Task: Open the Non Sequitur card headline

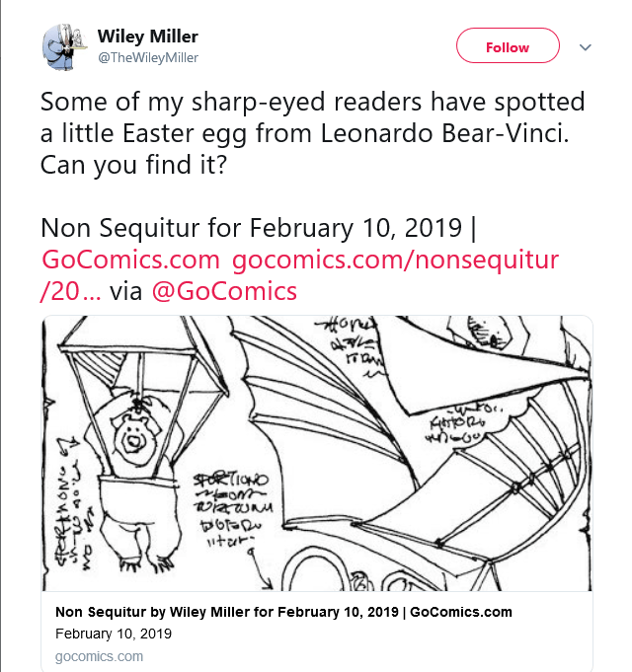Action: point(283,612)
